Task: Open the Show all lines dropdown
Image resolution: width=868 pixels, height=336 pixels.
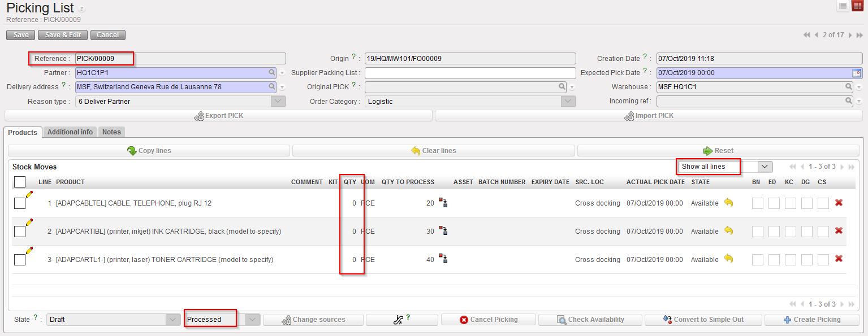Action: tap(765, 167)
